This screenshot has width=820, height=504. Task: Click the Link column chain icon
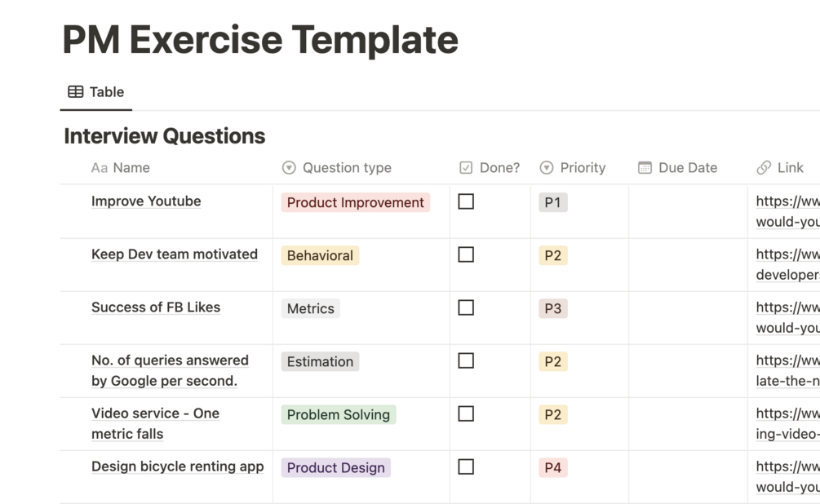pos(764,168)
